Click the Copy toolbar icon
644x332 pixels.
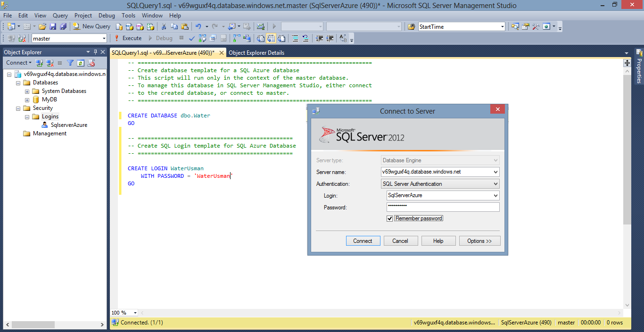(174, 26)
